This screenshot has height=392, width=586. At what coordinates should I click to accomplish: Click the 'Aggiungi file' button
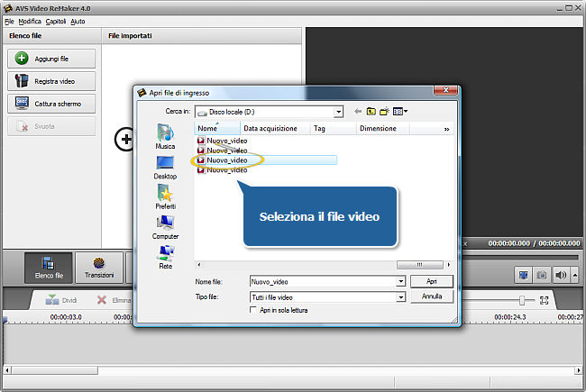coord(51,59)
